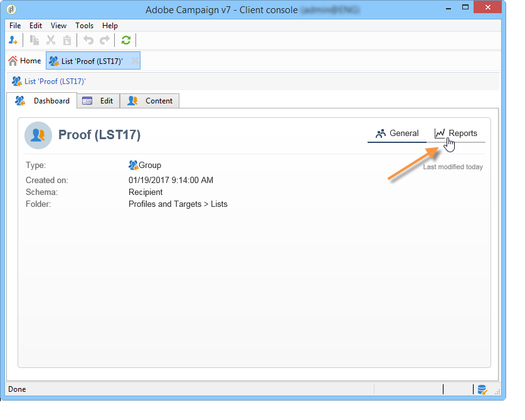
Task: Open the Edit menu in the menu bar
Action: (36, 26)
